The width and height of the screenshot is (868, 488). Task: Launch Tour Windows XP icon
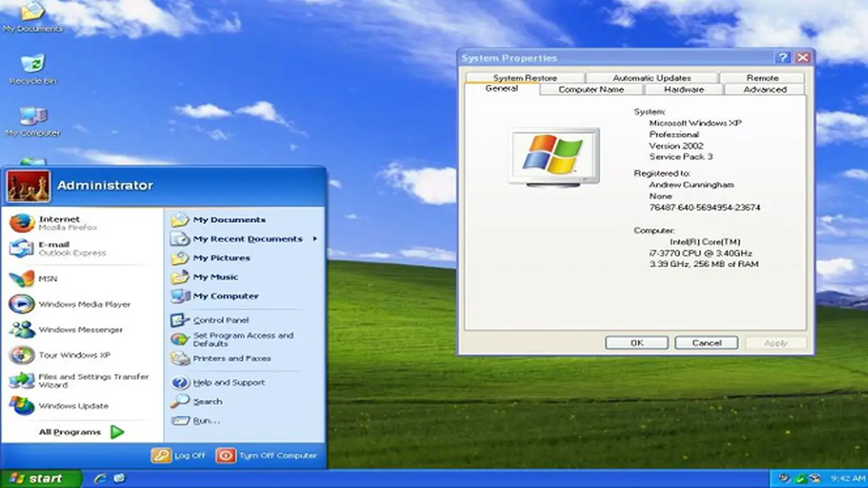(x=22, y=355)
